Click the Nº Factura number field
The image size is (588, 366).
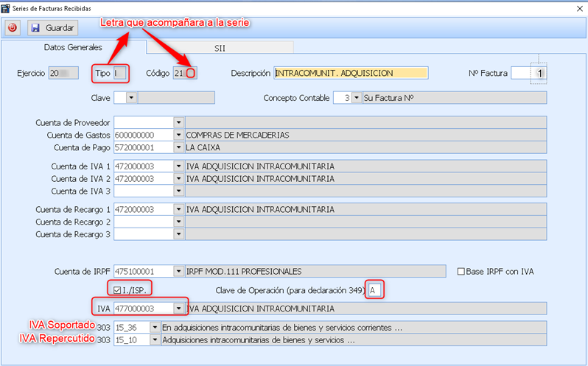coord(531,74)
